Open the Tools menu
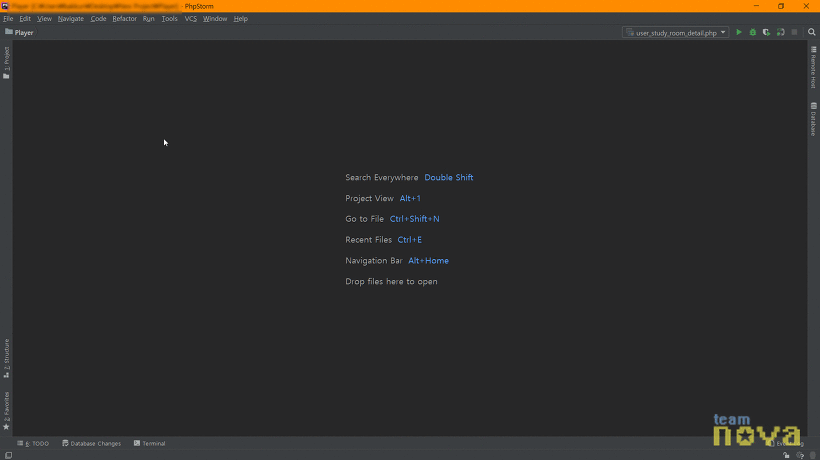Screen dimensions: 820x460 click(169, 19)
